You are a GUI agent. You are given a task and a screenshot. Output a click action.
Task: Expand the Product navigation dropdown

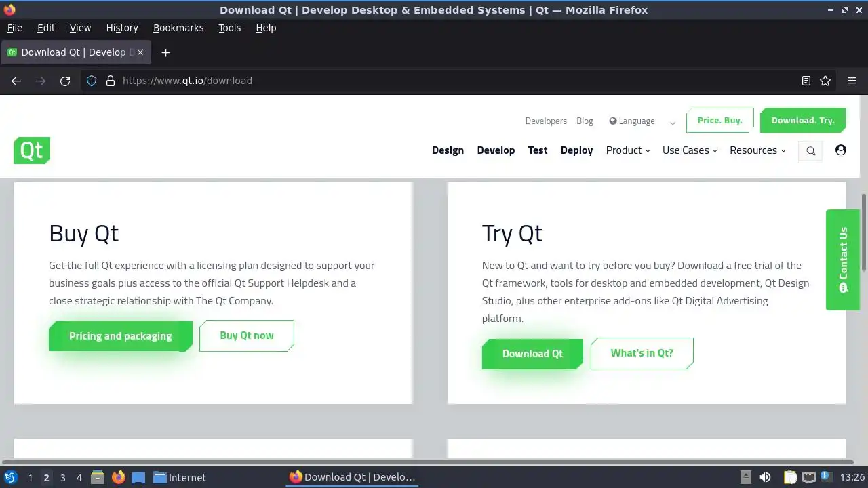tap(628, 150)
